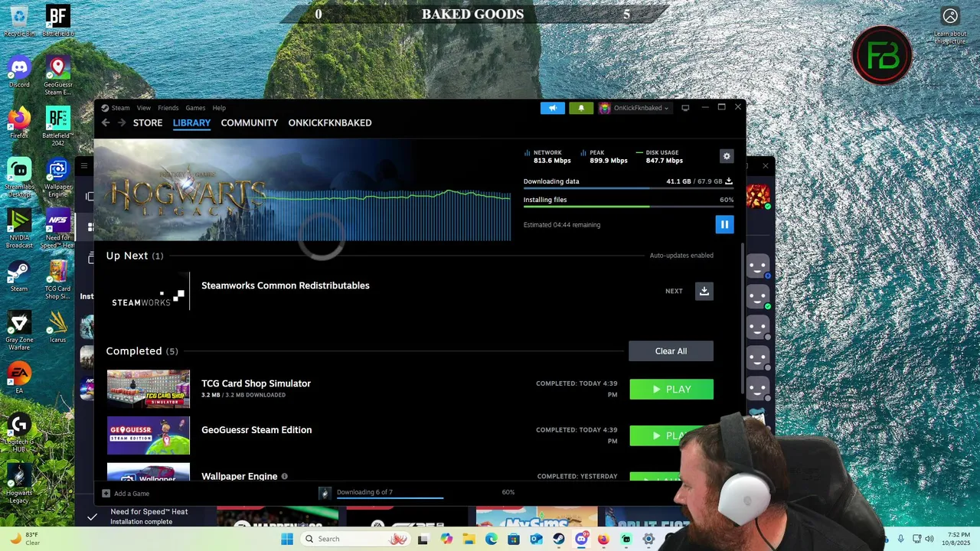Open TCG Card Shop Simulator desktop shortcut

click(x=57, y=280)
